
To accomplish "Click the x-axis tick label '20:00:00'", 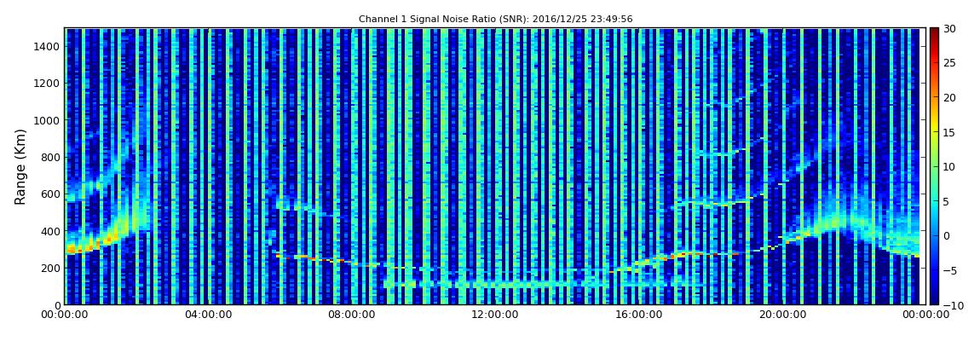I will (x=782, y=315).
